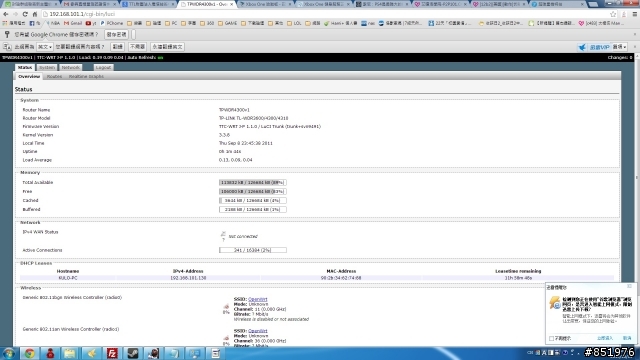640x360 pixels.
Task: Click the VIP bird icon in translate bar
Action: point(582,47)
